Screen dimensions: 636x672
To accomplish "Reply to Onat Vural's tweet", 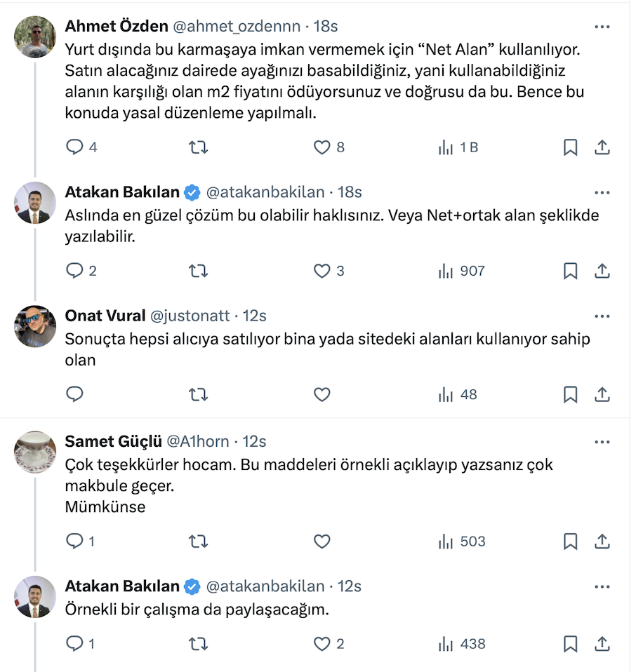I will click(75, 395).
